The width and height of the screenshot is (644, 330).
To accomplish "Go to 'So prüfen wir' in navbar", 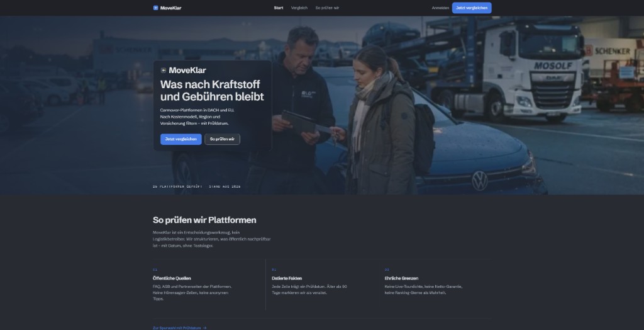I will click(x=327, y=8).
